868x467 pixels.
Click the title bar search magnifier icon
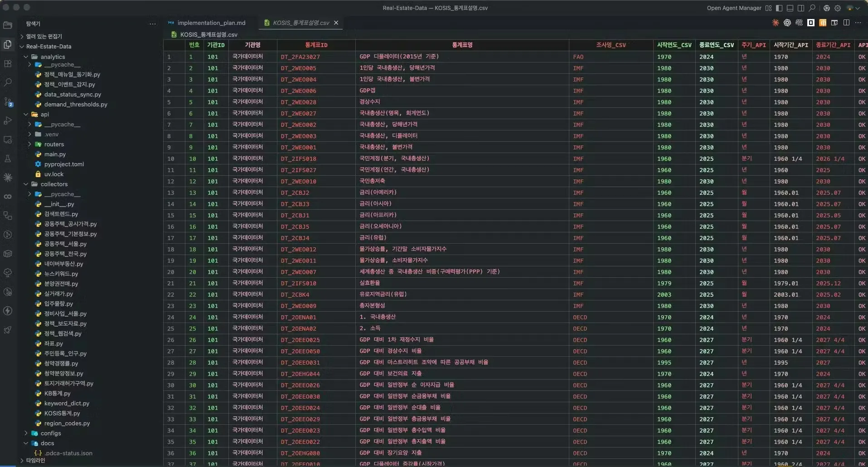(x=812, y=8)
